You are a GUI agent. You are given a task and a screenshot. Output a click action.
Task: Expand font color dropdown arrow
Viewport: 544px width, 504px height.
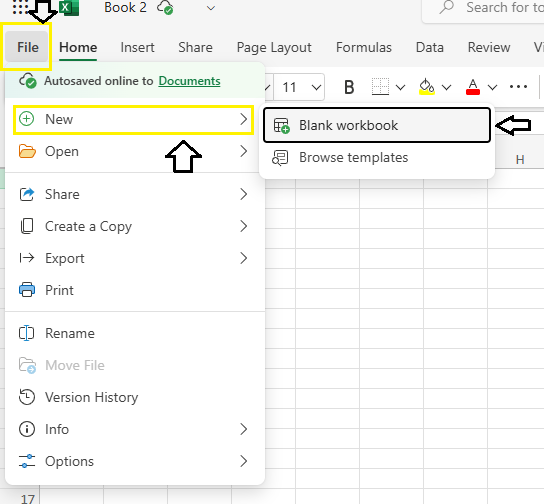tap(493, 87)
